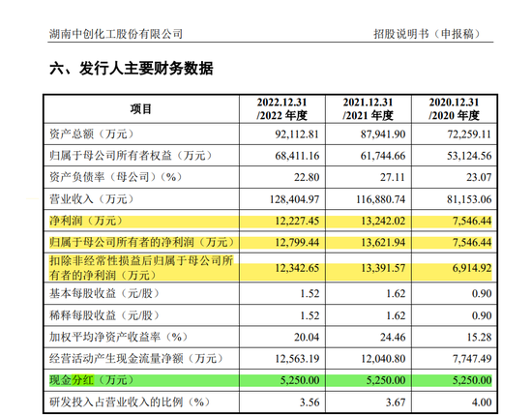Image resolution: width=532 pixels, height=417 pixels.
Task: Click 1.52 in 稀释每股收益 row
Action: tap(310, 315)
